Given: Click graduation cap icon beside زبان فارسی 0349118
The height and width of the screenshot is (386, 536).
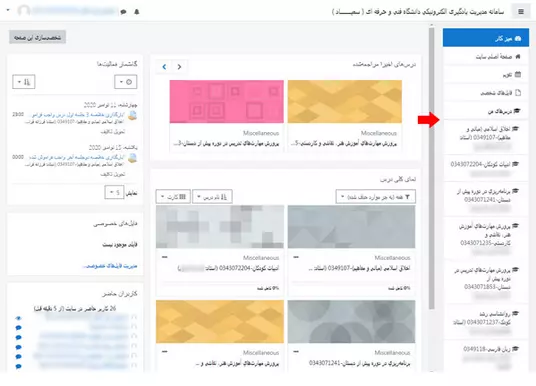Looking at the screenshot, I should (515, 349).
